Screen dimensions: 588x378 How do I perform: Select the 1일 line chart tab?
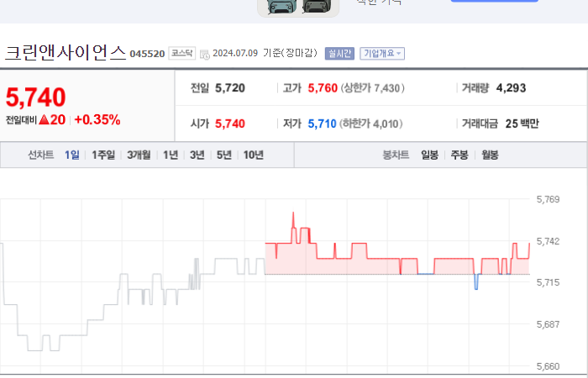(x=72, y=155)
